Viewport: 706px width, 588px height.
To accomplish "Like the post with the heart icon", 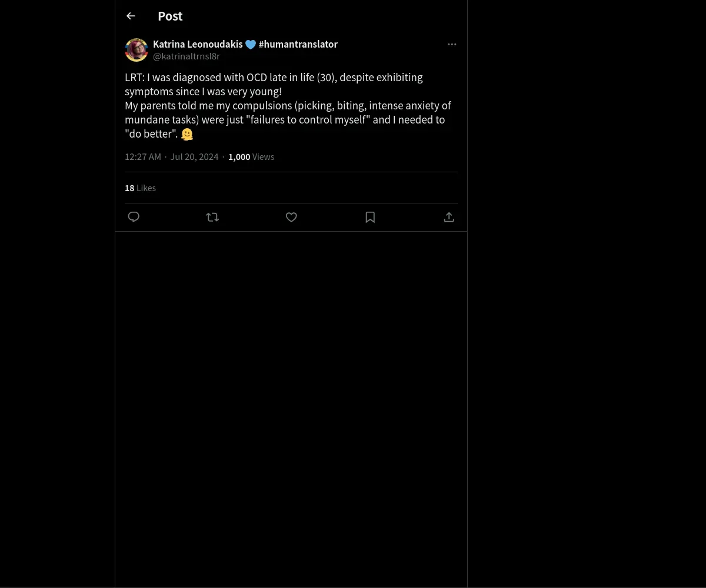I will tap(291, 217).
